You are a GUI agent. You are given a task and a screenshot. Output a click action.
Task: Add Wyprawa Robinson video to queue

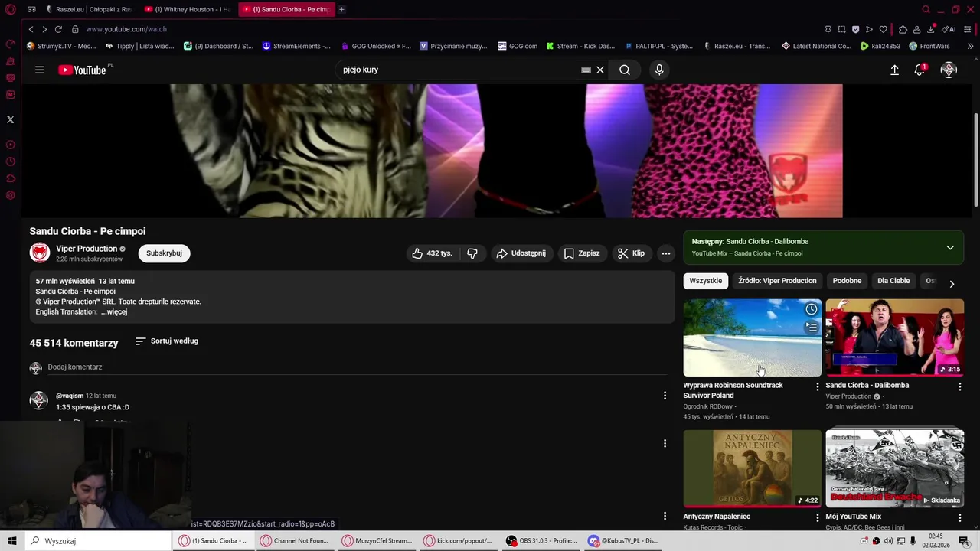(x=812, y=327)
